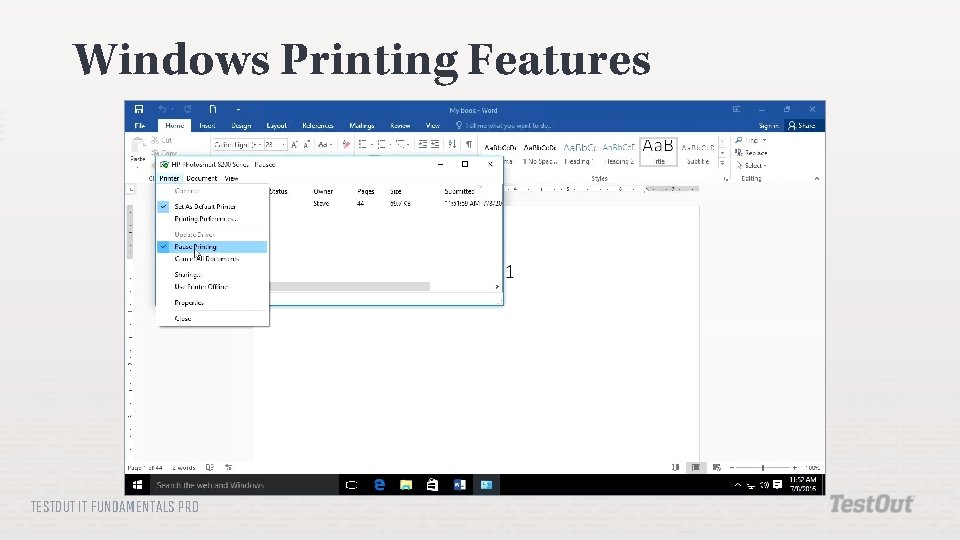Click the Undo arrow in Quick Access Toolbar

(162, 109)
